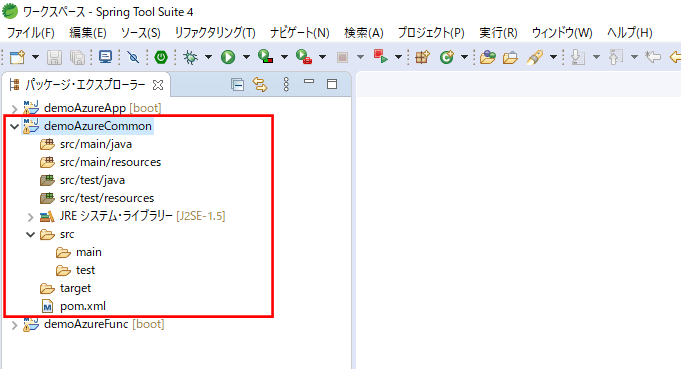Click the Previous Annotation icon
This screenshot has width=681, height=369.
click(x=615, y=57)
